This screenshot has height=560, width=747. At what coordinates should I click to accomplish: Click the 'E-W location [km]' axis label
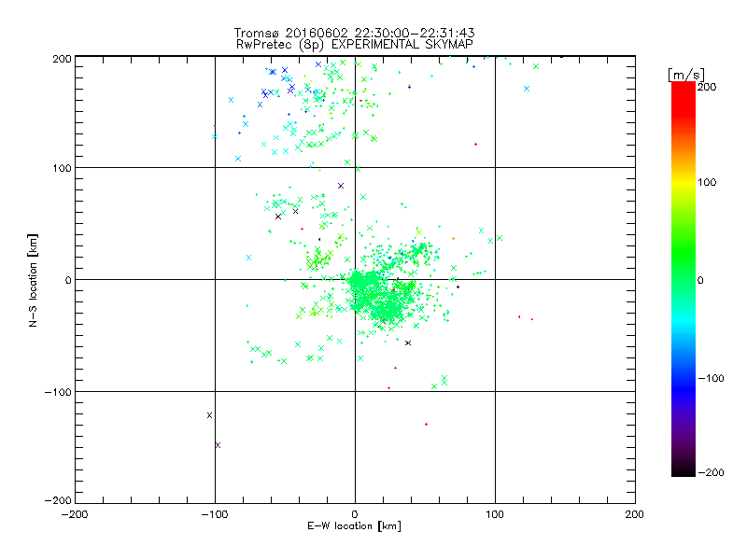[x=355, y=526]
